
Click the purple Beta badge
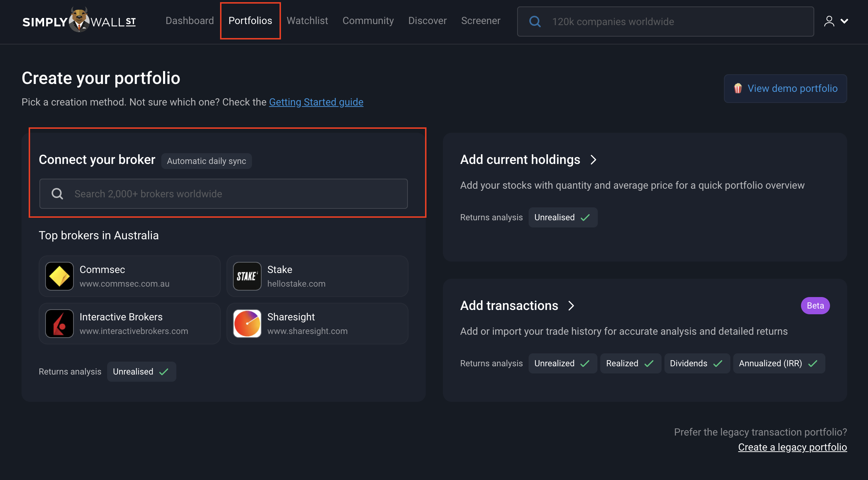(x=815, y=306)
